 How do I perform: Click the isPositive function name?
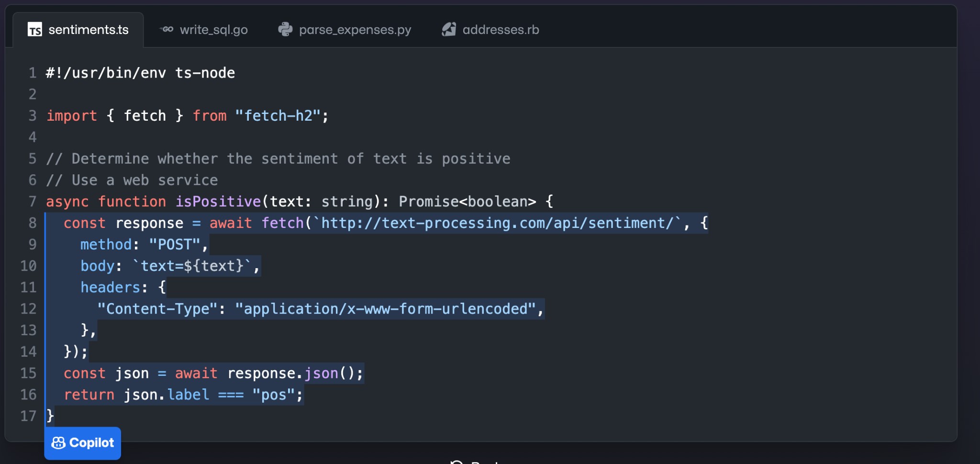(218, 202)
